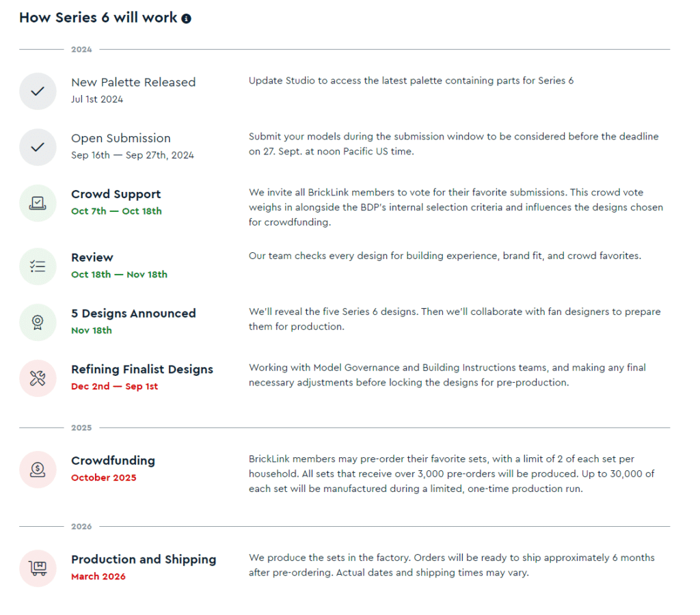The image size is (700, 615).
Task: Click the New Palette Released title
Action: (x=133, y=82)
